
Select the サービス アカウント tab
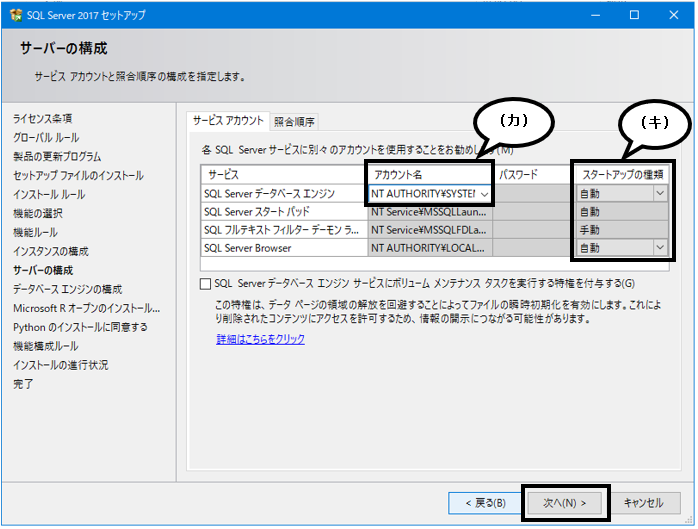228,121
